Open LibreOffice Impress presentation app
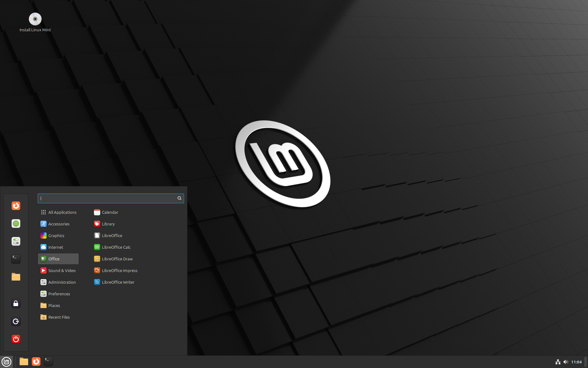The width and height of the screenshot is (588, 368). click(120, 270)
